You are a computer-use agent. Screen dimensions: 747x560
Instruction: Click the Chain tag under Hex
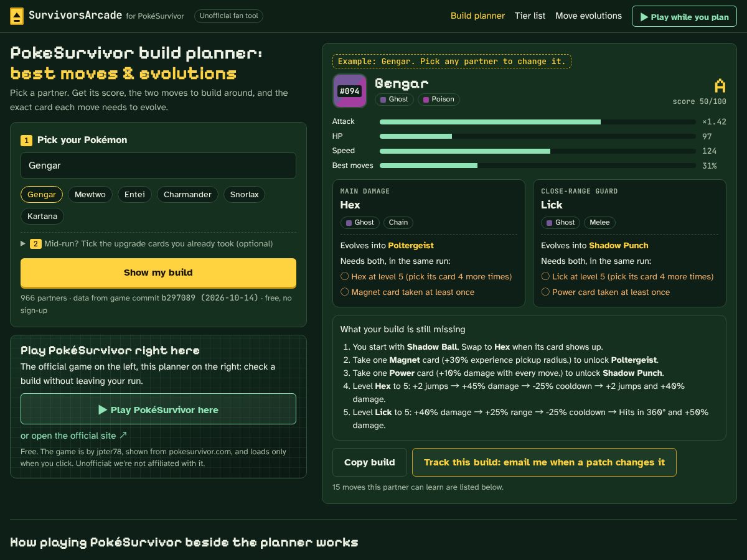[x=398, y=222]
